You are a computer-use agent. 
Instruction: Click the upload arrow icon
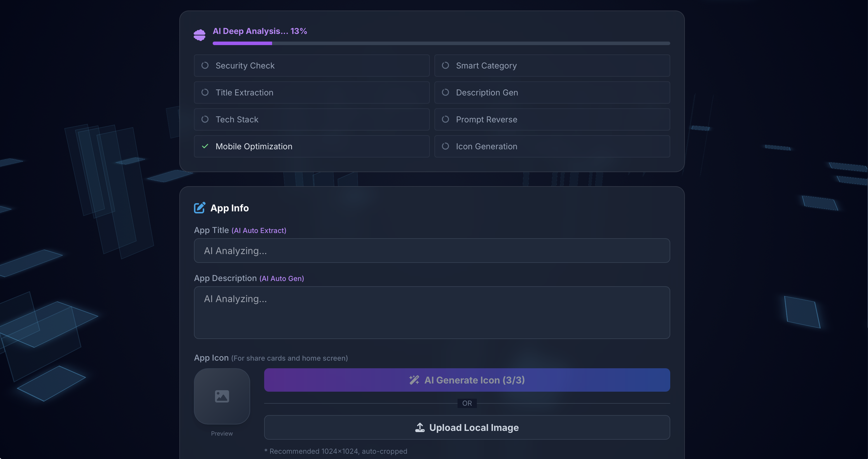pyautogui.click(x=420, y=427)
